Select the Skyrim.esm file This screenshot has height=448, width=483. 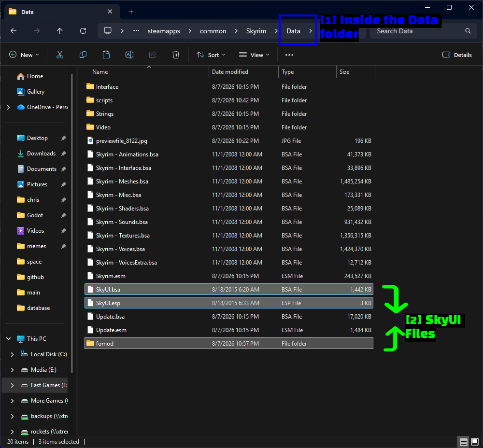click(228, 276)
